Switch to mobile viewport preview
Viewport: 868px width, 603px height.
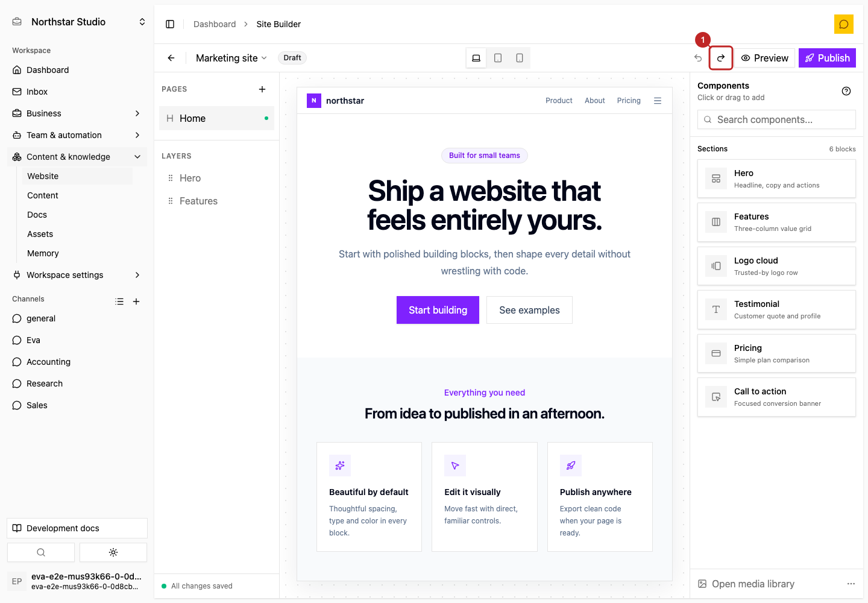coord(520,58)
